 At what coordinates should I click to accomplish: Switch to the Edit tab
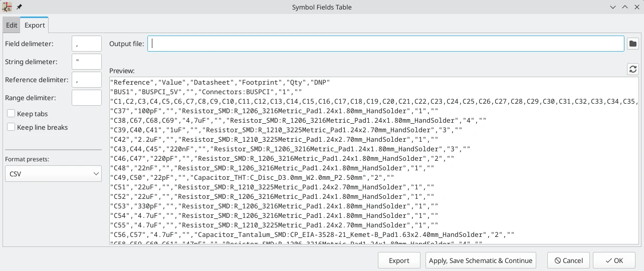tap(12, 25)
